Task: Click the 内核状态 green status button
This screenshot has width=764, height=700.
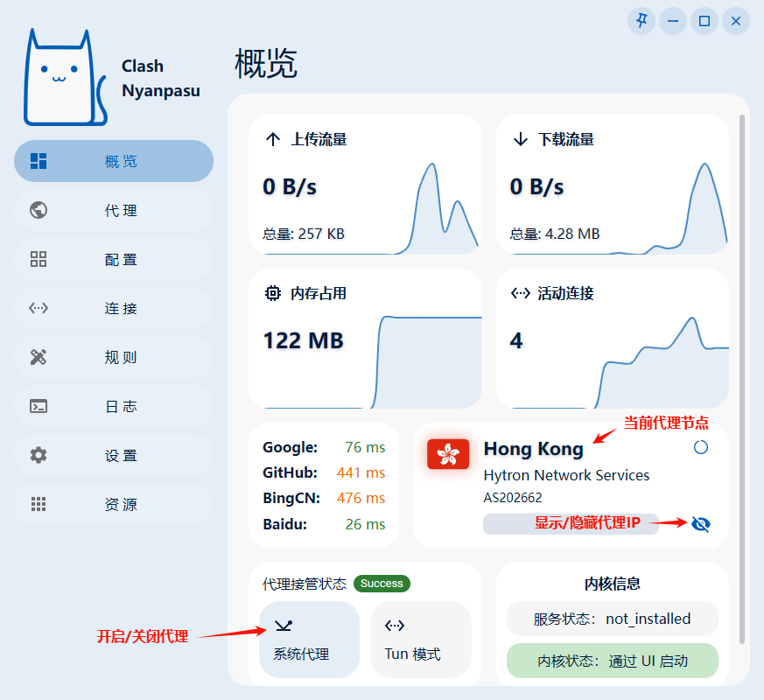Action: tap(612, 661)
